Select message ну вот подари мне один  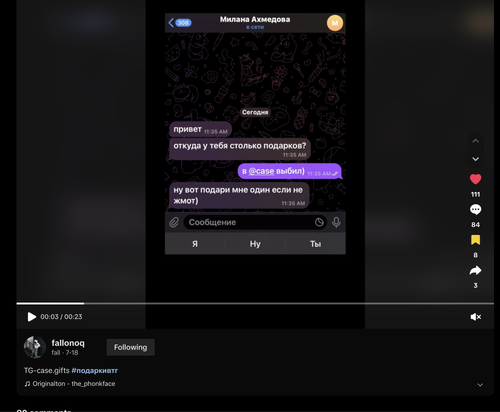[x=239, y=195]
